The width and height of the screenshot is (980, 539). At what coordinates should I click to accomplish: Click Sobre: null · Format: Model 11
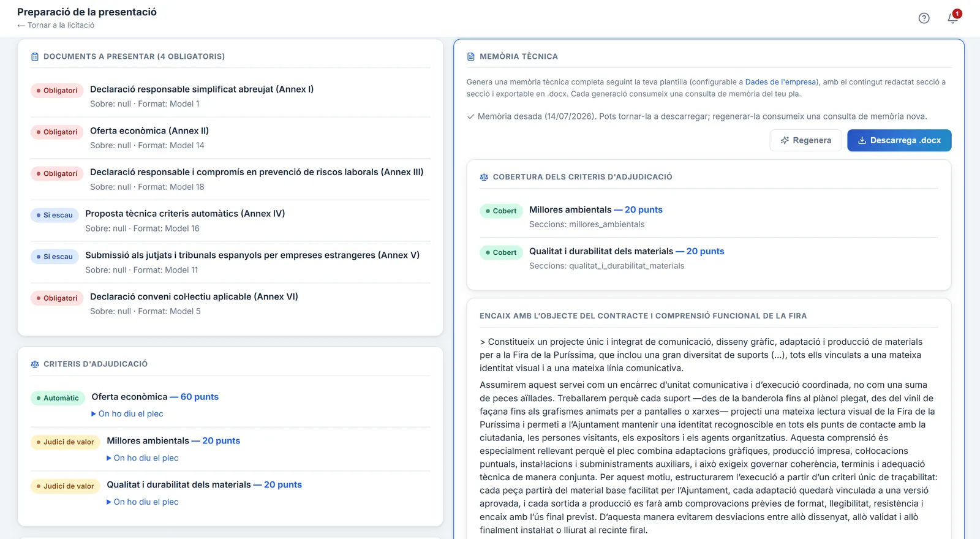tap(141, 271)
